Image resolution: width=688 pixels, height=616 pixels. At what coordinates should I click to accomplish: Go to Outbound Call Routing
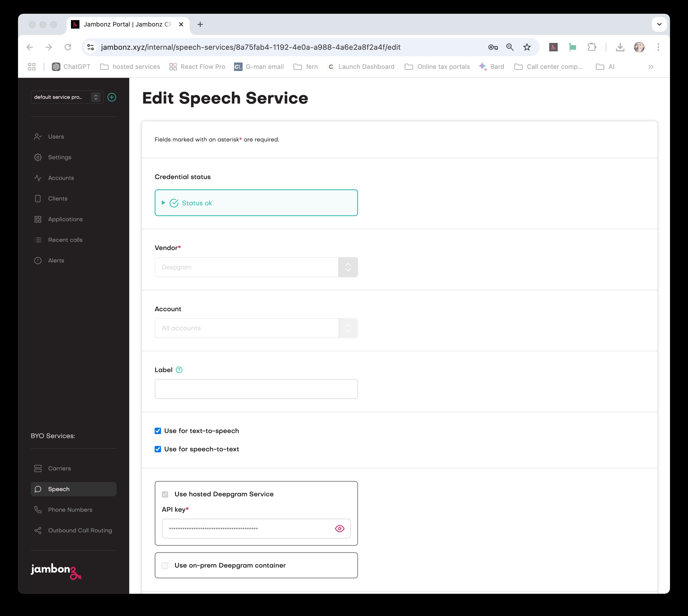point(80,530)
